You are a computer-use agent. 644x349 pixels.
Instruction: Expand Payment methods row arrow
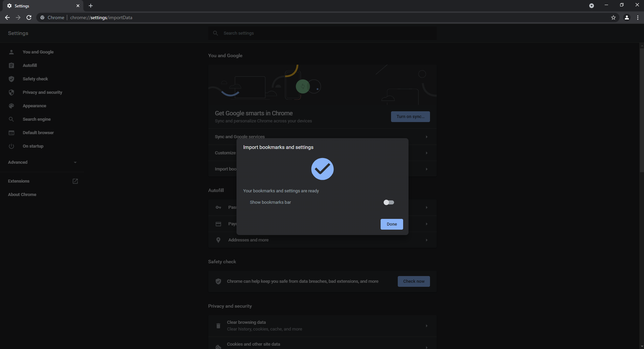[427, 224]
